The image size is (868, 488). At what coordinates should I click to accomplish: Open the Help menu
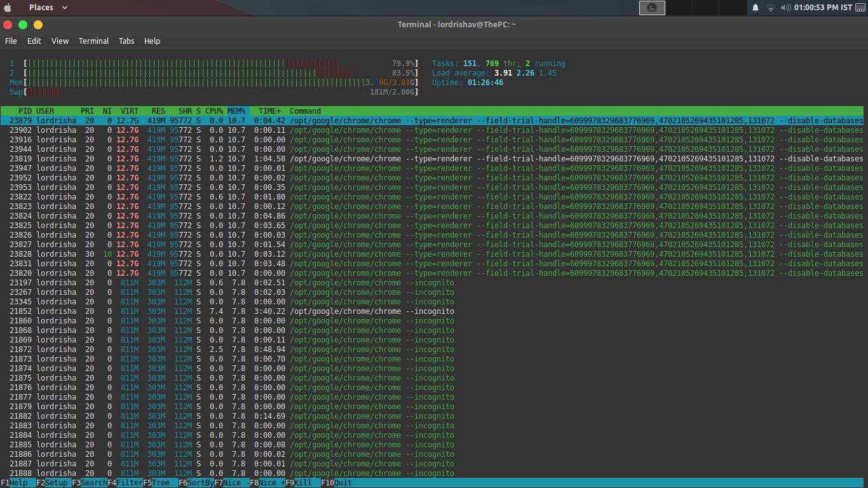(x=152, y=41)
